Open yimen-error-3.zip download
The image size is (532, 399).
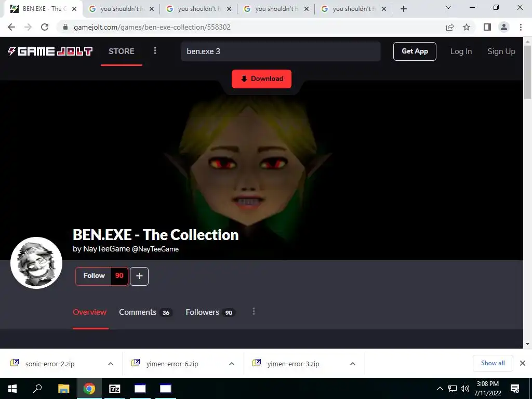293,364
